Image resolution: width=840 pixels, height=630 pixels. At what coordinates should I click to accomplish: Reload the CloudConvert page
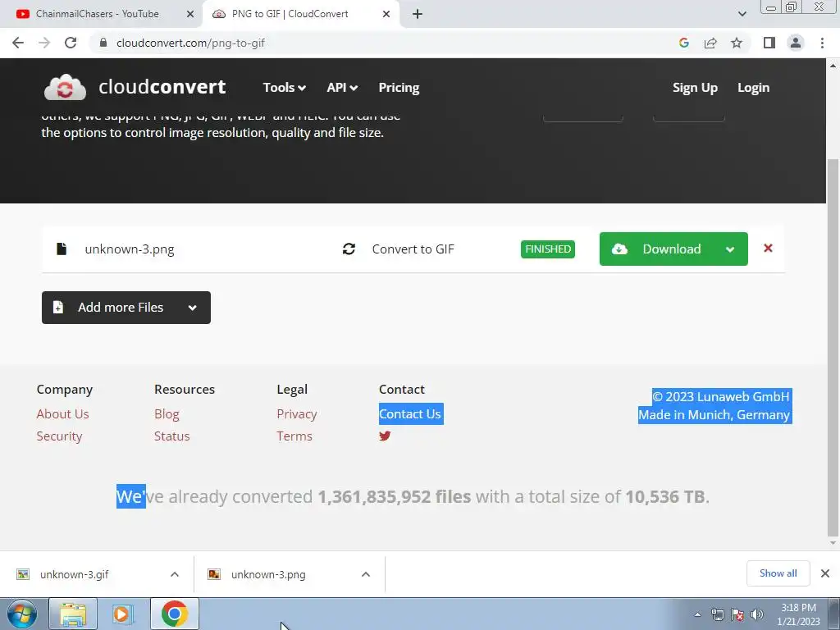click(x=71, y=43)
